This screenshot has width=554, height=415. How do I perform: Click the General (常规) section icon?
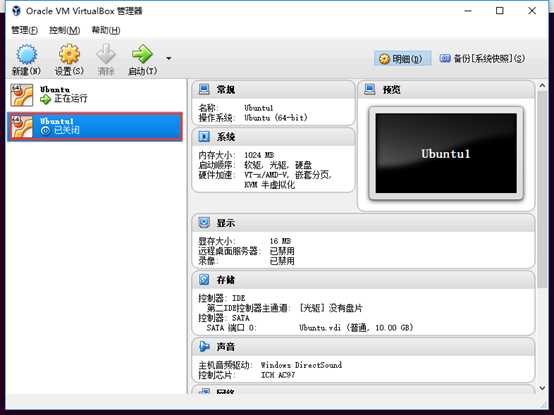[x=204, y=89]
